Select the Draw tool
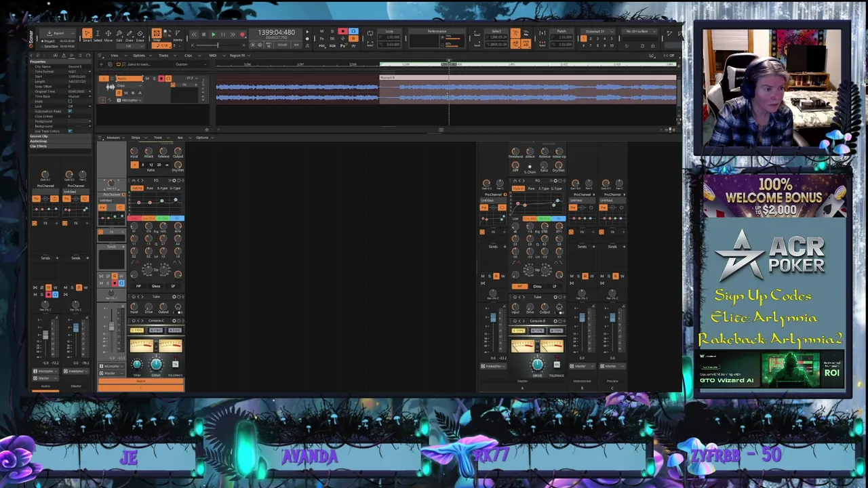868x488 pixels. 130,34
